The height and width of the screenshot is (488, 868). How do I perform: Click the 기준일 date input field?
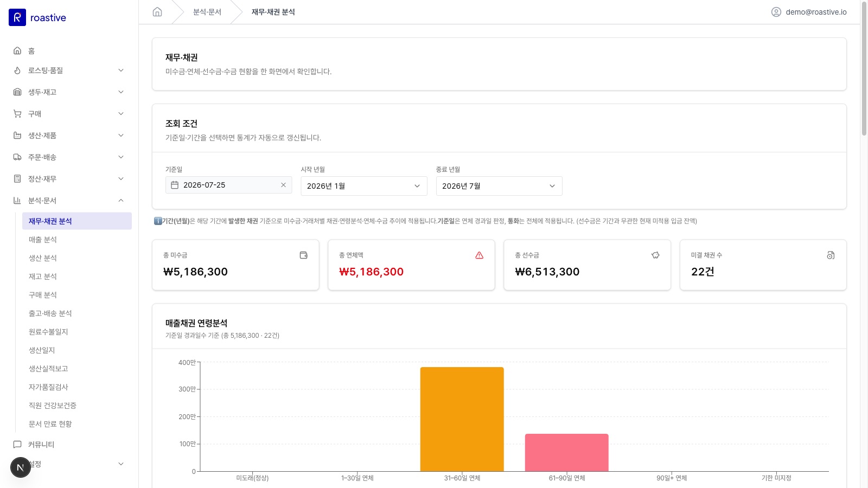(229, 185)
